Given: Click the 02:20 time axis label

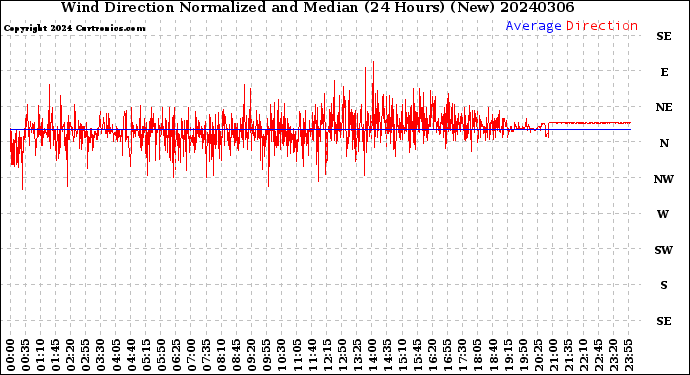Looking at the screenshot, I should 71,355.
